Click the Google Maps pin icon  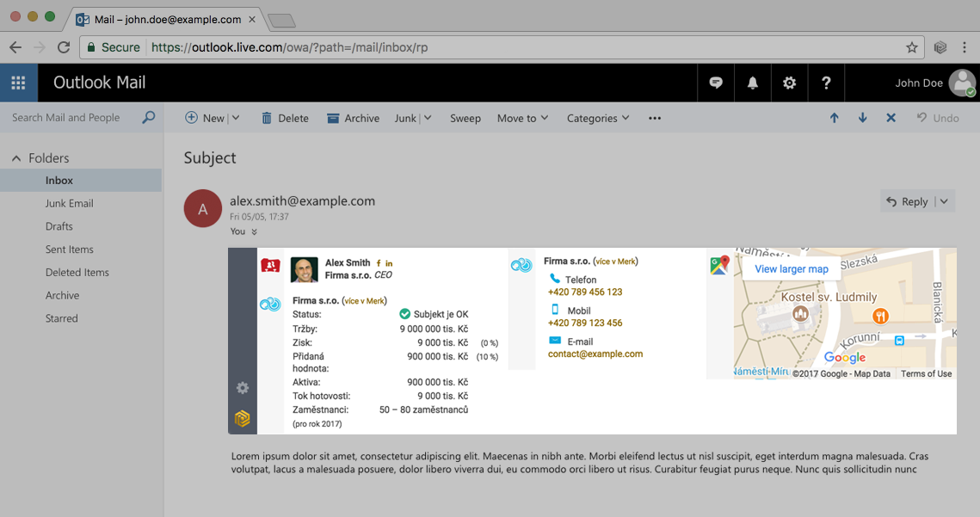719,265
